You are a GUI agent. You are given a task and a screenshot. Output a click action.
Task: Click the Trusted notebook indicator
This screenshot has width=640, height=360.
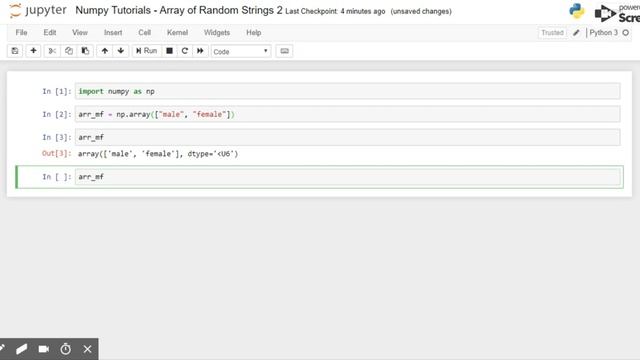pos(552,33)
